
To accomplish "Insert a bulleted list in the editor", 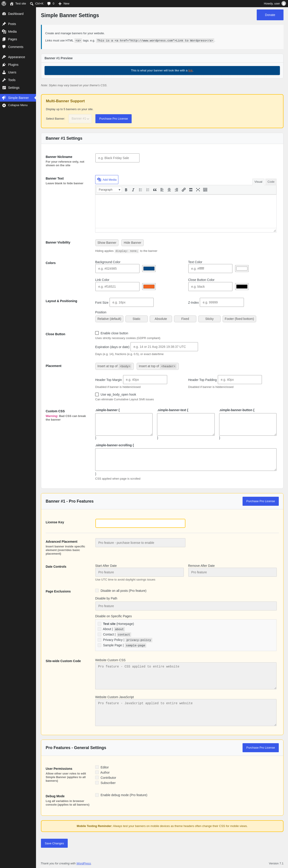I will point(140,190).
